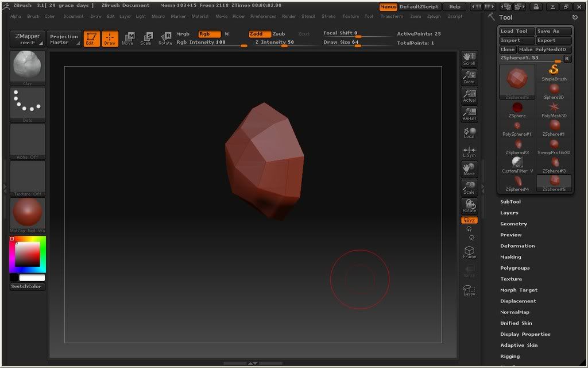Select the Move tool in top toolbar
This screenshot has width=588, height=368.
(x=127, y=39)
